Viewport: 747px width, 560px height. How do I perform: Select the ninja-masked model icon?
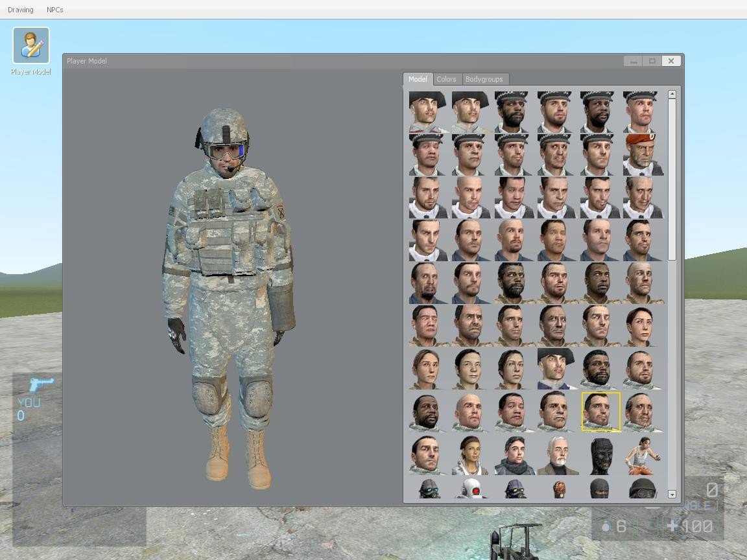(x=599, y=491)
